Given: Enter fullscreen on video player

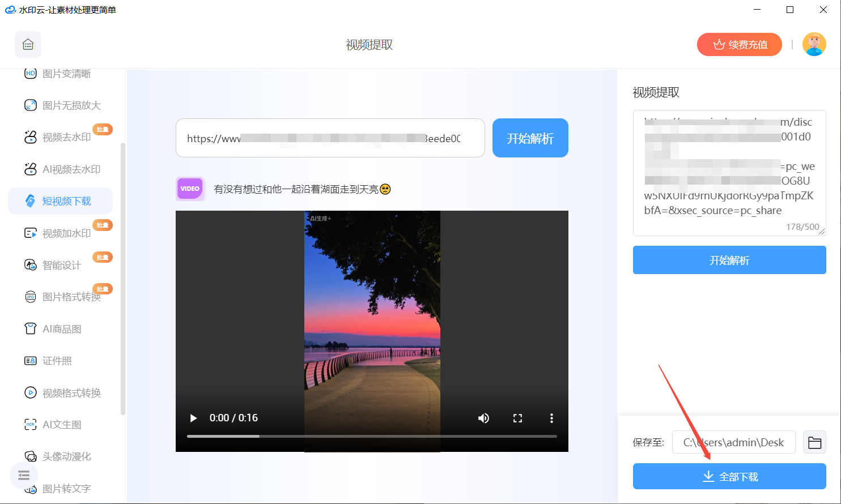Looking at the screenshot, I should pyautogui.click(x=517, y=418).
